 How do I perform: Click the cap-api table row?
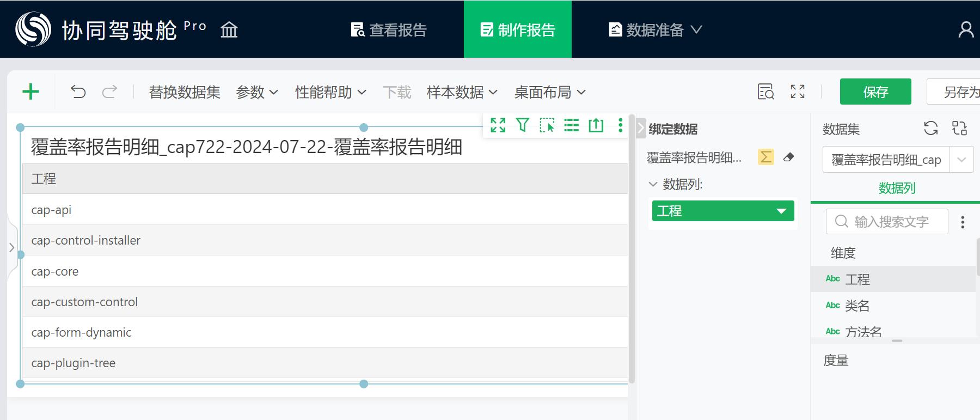[x=325, y=210]
